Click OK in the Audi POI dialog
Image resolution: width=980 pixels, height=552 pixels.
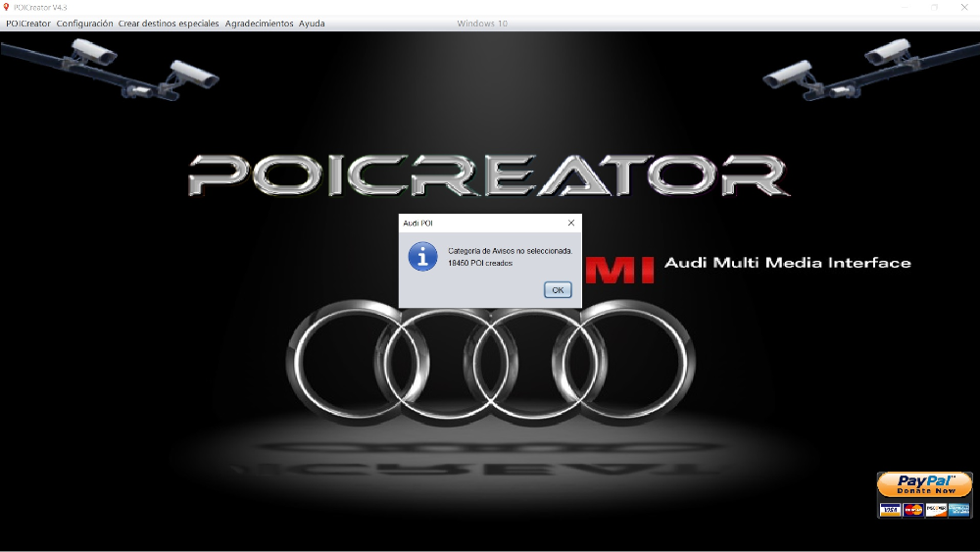[x=558, y=290]
